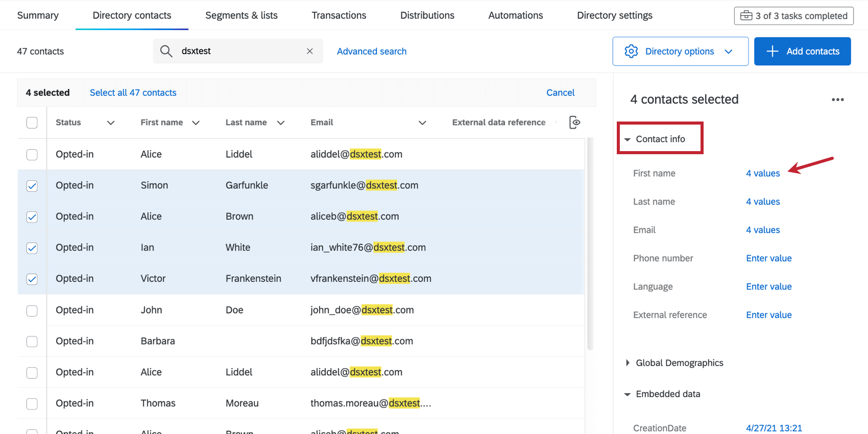Click the CreationDate value 4/27/21 13:21
This screenshot has height=434, width=868.
(774, 428)
